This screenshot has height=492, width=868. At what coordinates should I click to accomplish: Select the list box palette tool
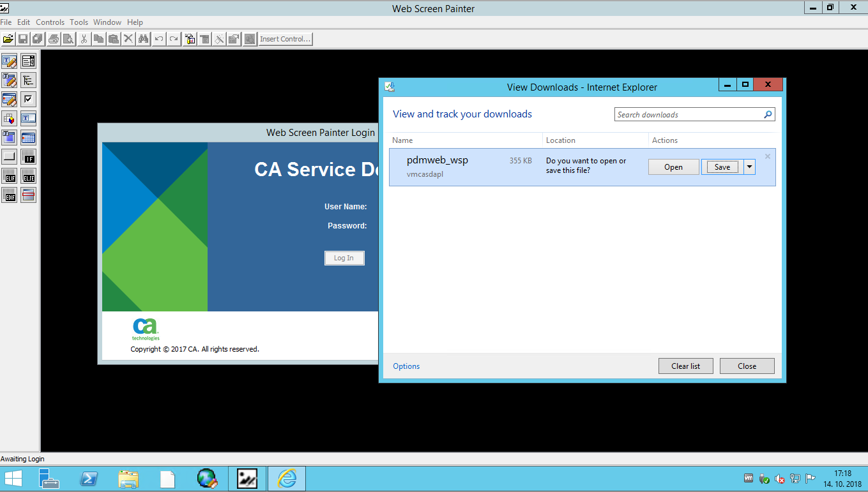29,61
